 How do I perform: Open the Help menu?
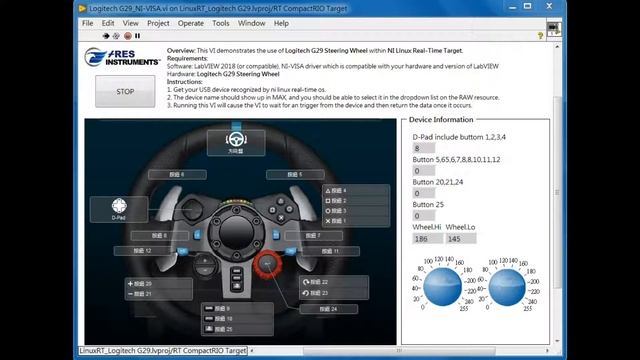coord(281,23)
